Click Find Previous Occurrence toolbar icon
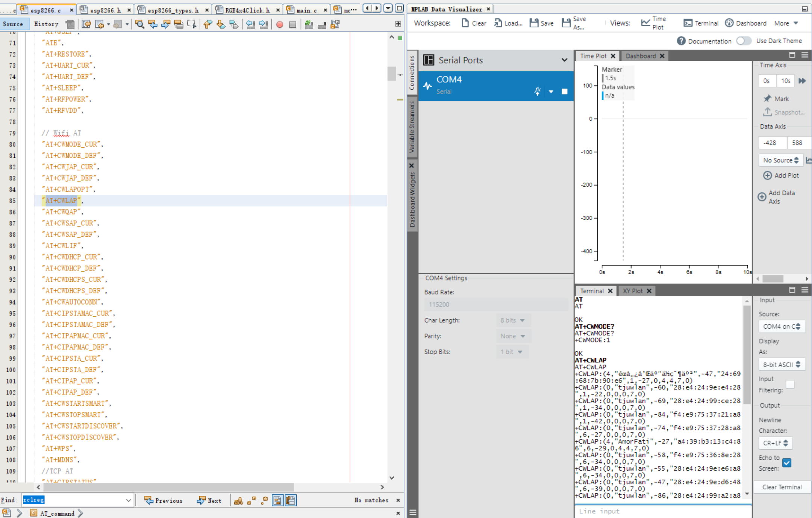The image size is (812, 518). [x=153, y=24]
